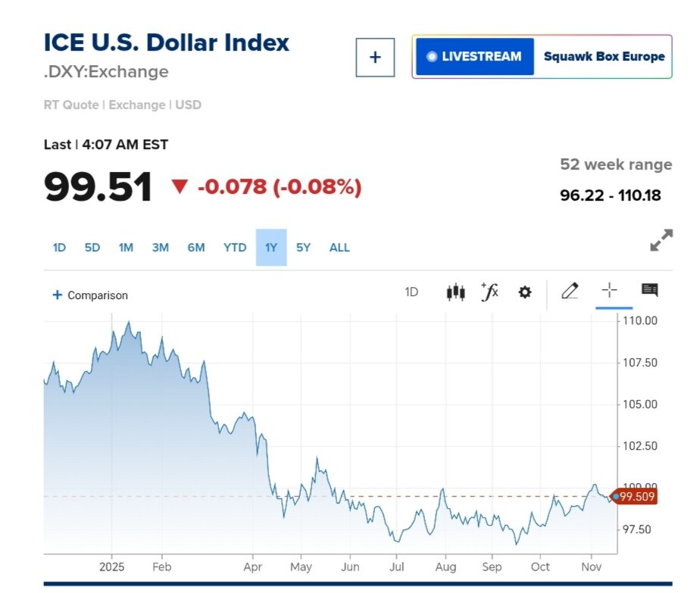700x593 pixels.
Task: Select the 6M time range
Action: pos(196,248)
